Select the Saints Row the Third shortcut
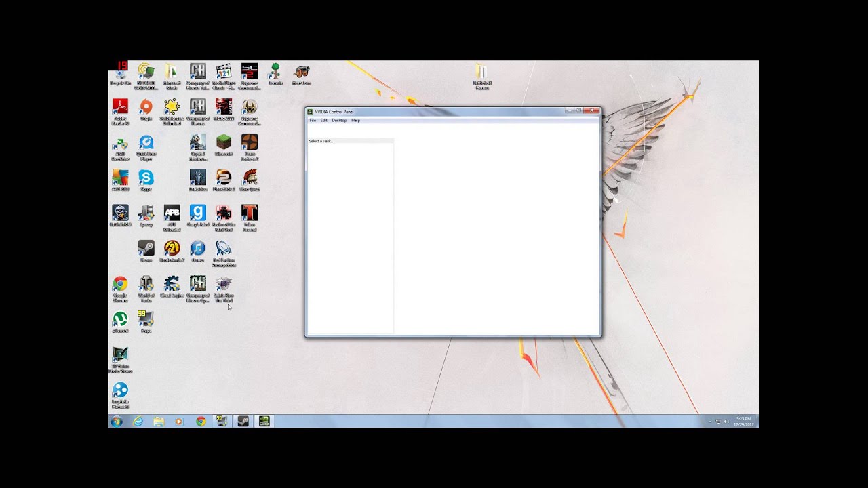This screenshot has height=488, width=868. (x=224, y=289)
